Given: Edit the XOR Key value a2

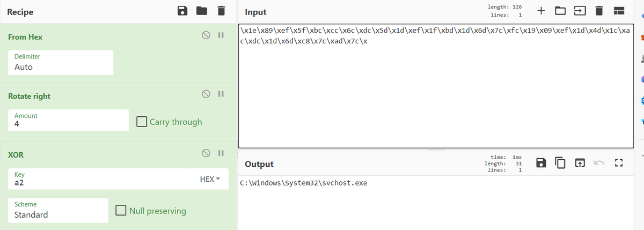Looking at the screenshot, I should pyautogui.click(x=99, y=179).
